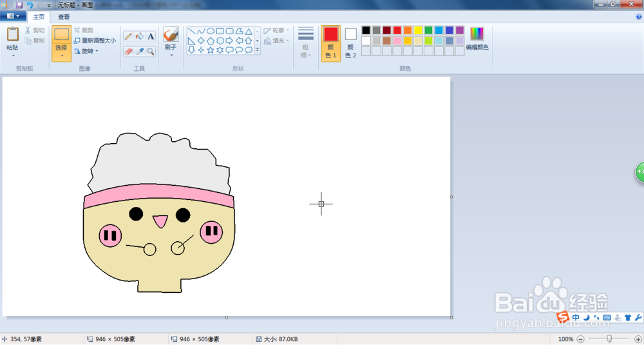Click the Sogou toolbar keyboard icon
Image resolution: width=644 pixels, height=345 pixels.
(607, 318)
